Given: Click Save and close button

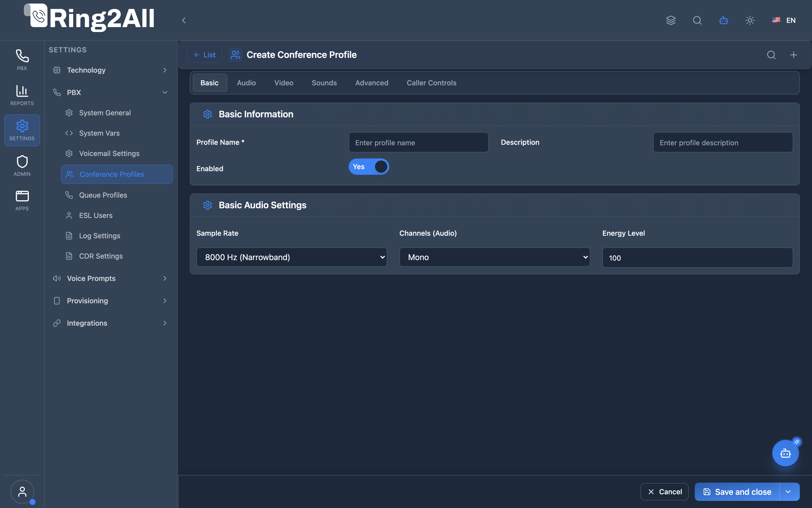Looking at the screenshot, I should (x=737, y=492).
